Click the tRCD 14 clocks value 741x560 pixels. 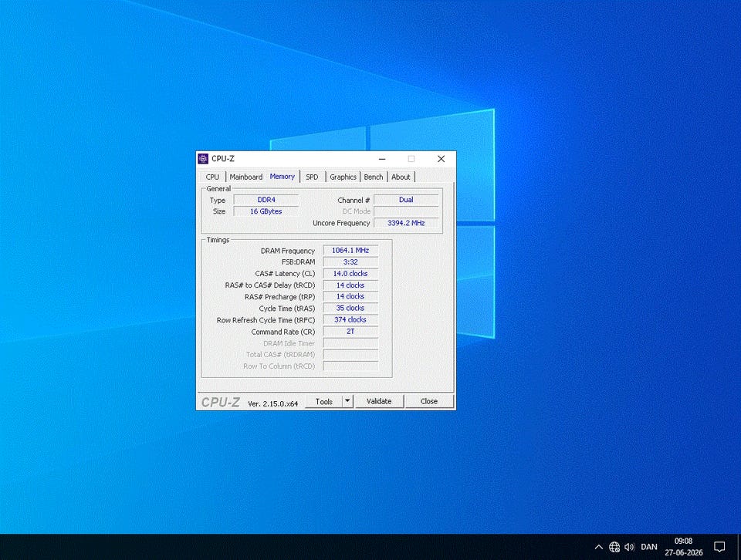point(350,285)
